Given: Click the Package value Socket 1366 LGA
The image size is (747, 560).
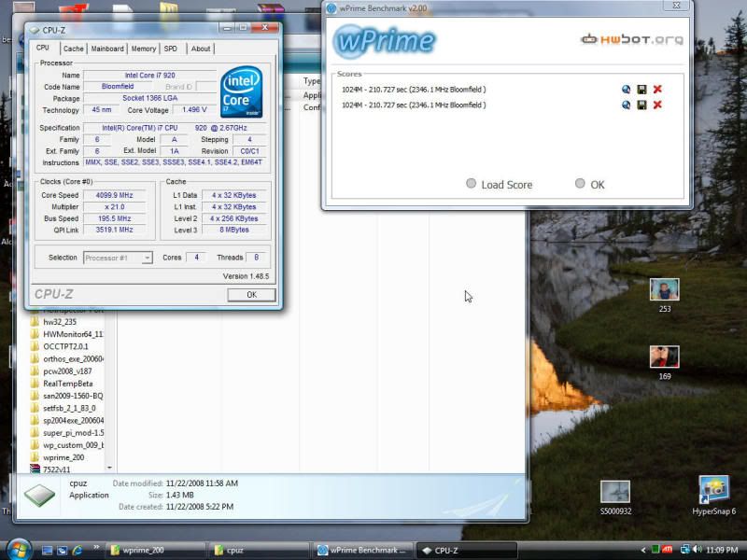Looking at the screenshot, I should point(149,98).
